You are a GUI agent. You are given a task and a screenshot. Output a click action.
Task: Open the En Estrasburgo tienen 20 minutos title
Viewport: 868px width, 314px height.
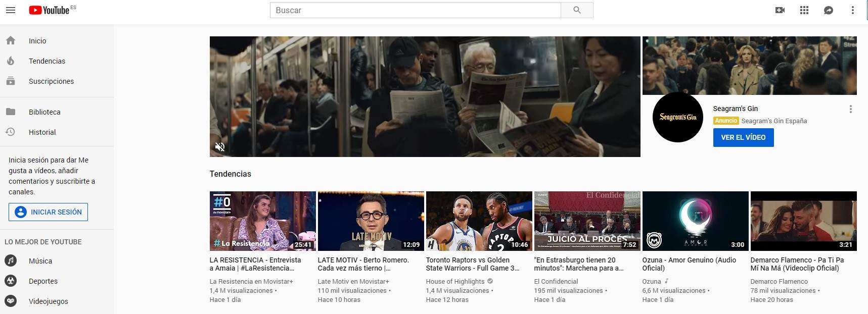click(x=579, y=264)
